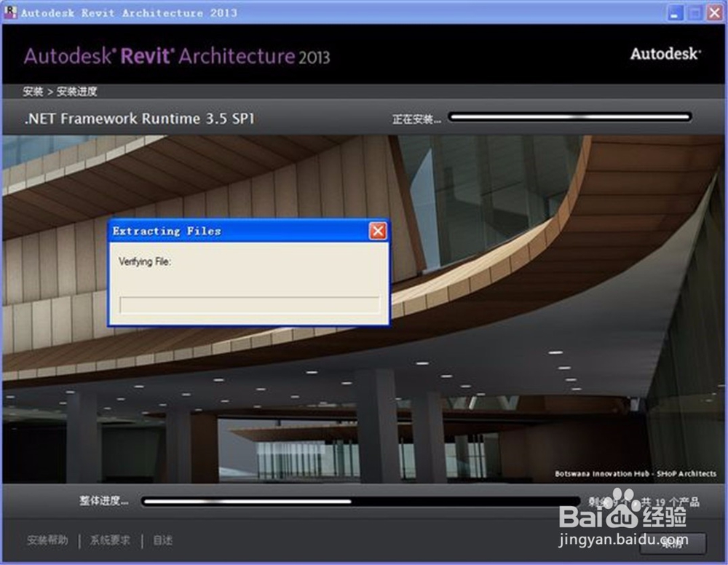Open the 自述 readme link
Viewport: 728px width, 565px height.
162,540
